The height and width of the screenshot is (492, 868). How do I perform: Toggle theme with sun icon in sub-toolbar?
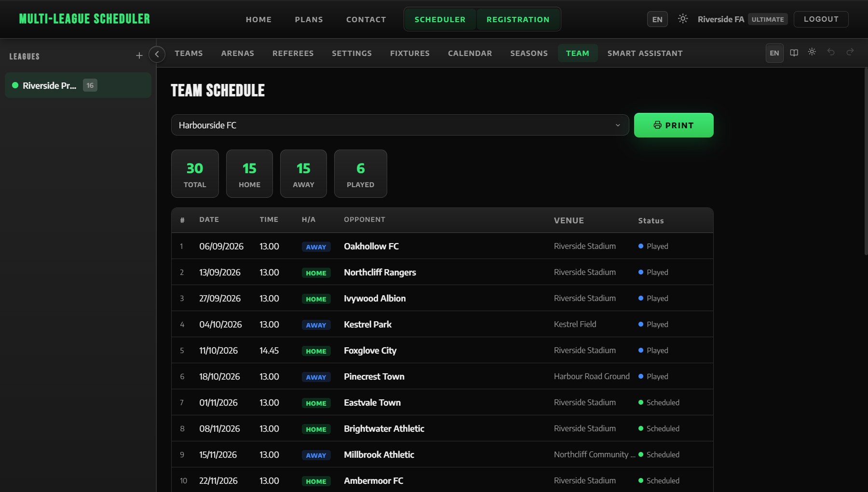tap(812, 52)
